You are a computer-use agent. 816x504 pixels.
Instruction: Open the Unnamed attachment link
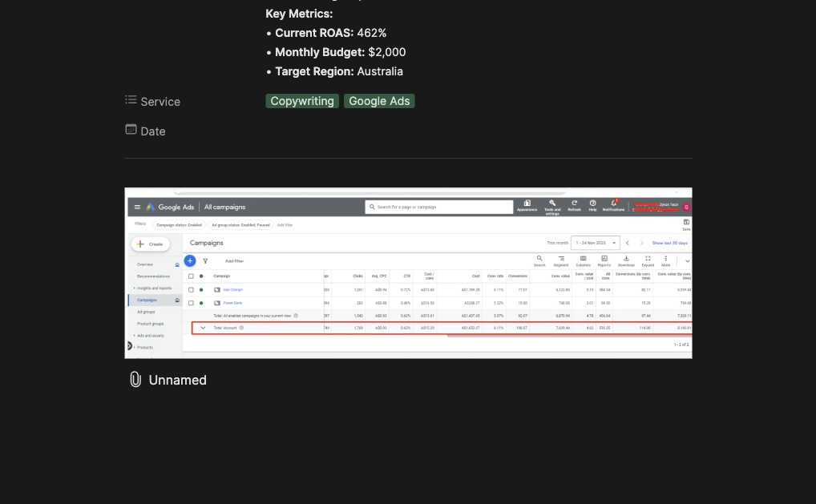[x=177, y=381]
